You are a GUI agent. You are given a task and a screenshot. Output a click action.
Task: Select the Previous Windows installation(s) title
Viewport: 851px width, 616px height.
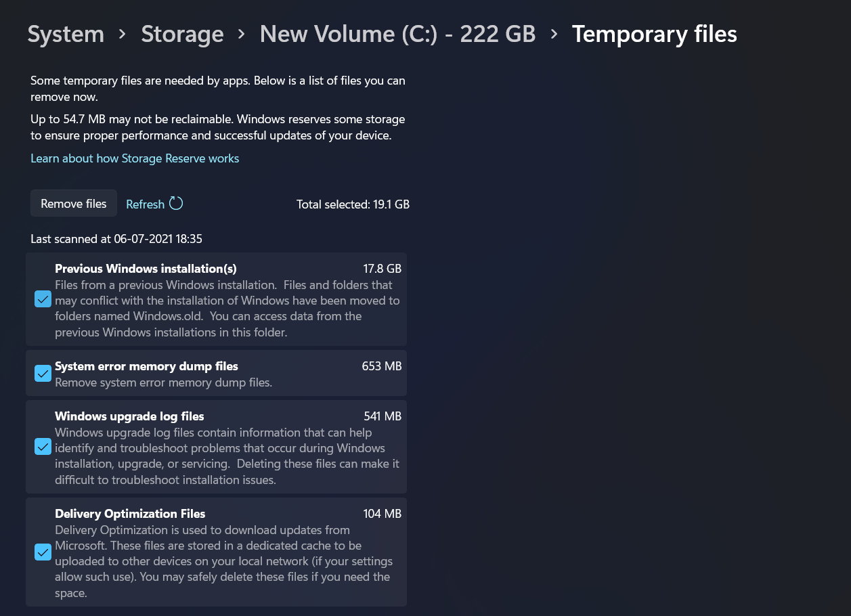click(146, 269)
